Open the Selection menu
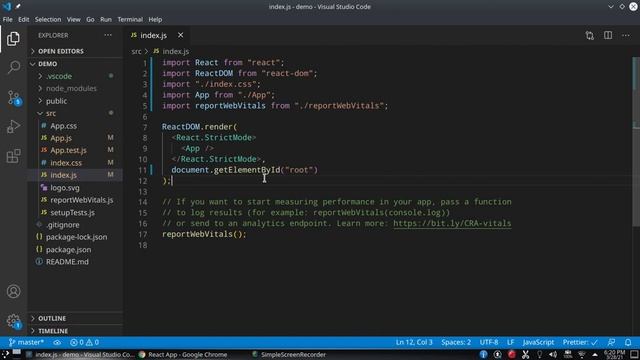The width and height of the screenshot is (640, 360). coord(48,19)
